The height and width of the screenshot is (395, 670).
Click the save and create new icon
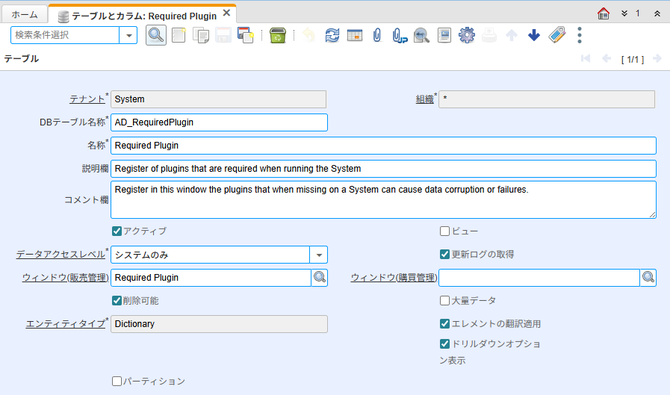[x=246, y=35]
